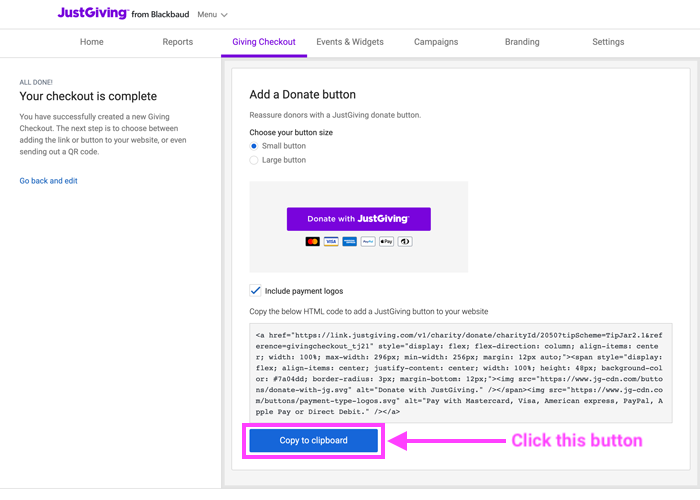
Task: Open the Home tab
Action: [92, 42]
